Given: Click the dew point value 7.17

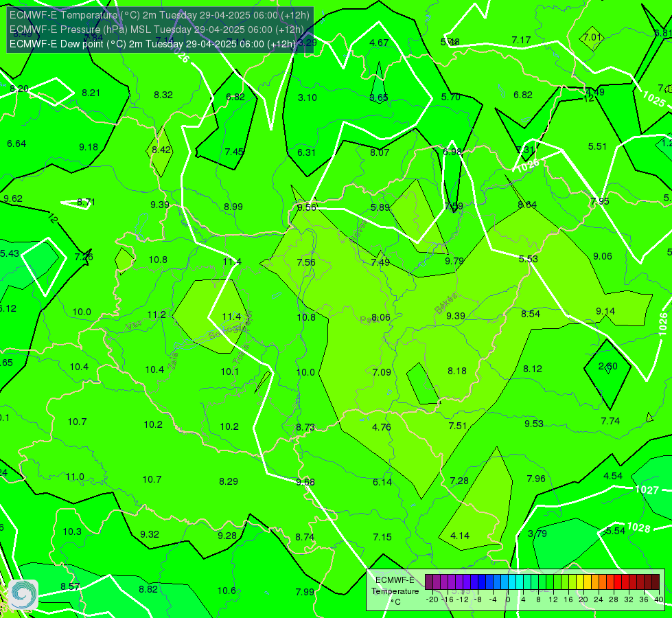Looking at the screenshot, I should tap(521, 41).
